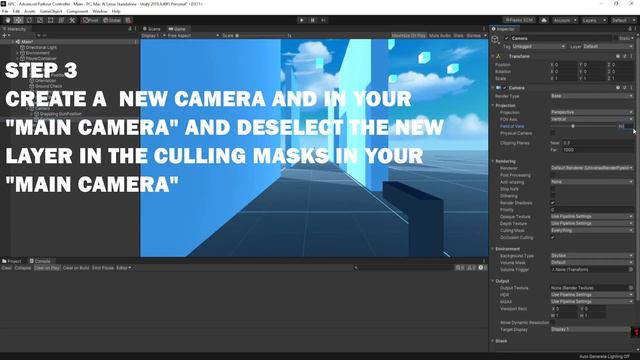The image size is (640, 360).
Task: Select the combined Transform tool
Action: 61,20
